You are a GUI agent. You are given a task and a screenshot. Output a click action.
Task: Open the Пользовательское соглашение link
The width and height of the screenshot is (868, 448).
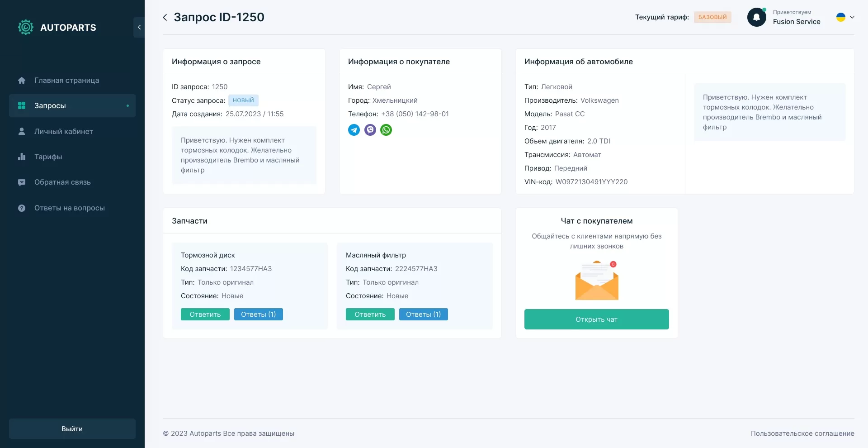(802, 434)
